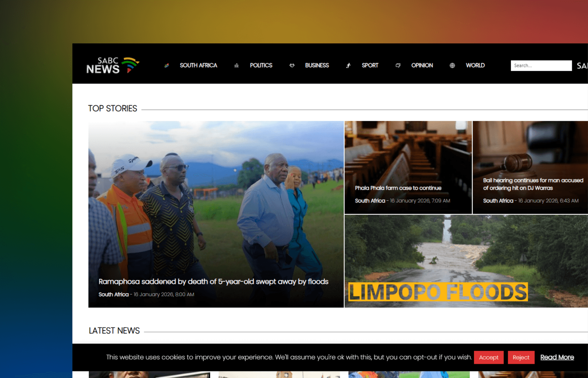Click the SABC News logo
588x378 pixels.
point(112,65)
